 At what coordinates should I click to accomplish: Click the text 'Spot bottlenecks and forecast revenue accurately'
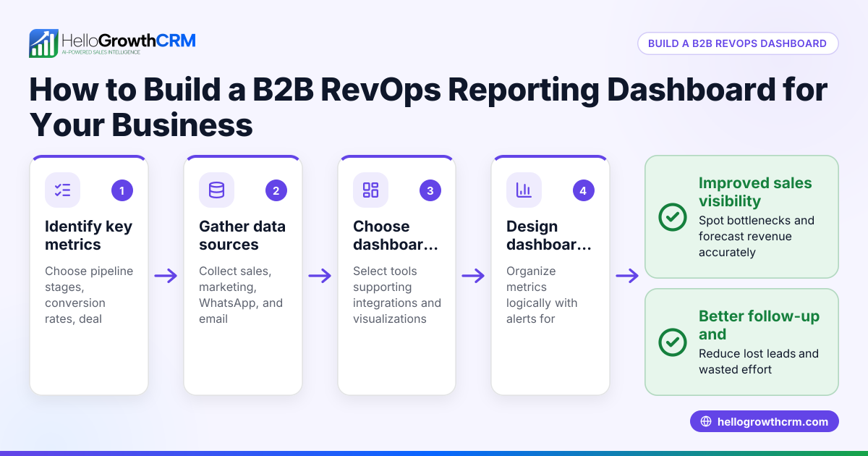[757, 236]
